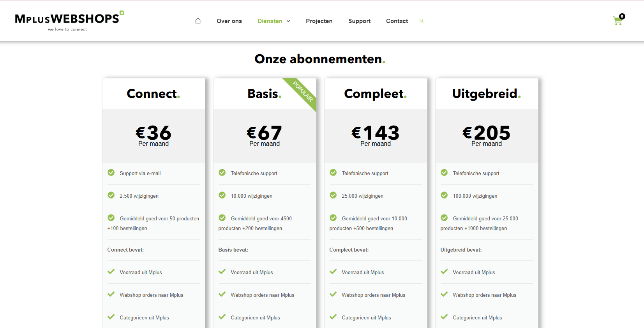Click check icon beside Support via e-mail
644x328 pixels.
pos(111,173)
